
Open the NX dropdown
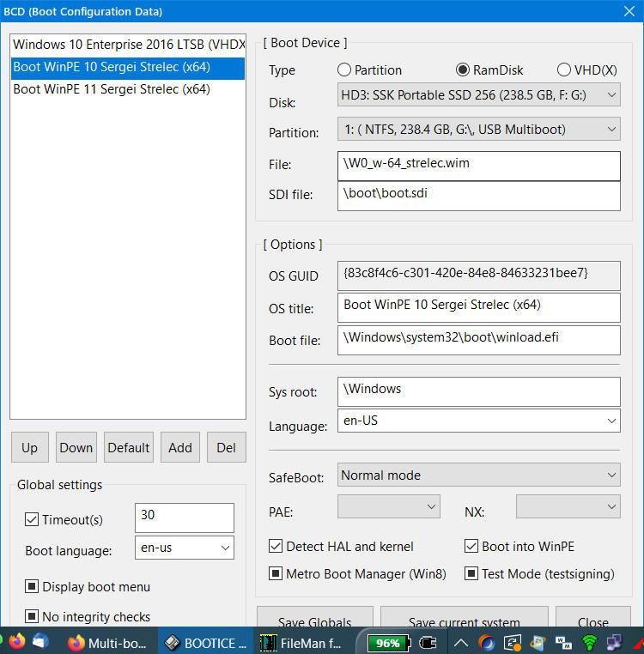point(568,506)
